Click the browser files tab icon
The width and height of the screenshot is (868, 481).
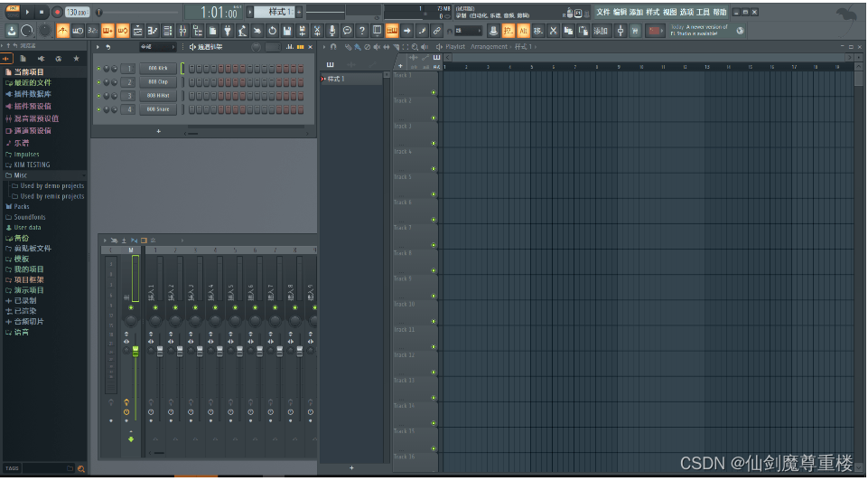(23, 58)
